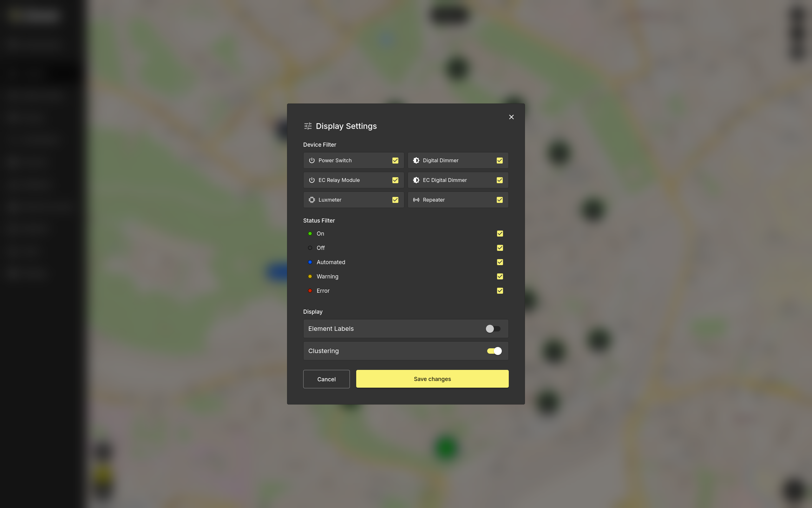Uncheck the Repeater device filter
This screenshot has width=812, height=508.
click(x=500, y=200)
